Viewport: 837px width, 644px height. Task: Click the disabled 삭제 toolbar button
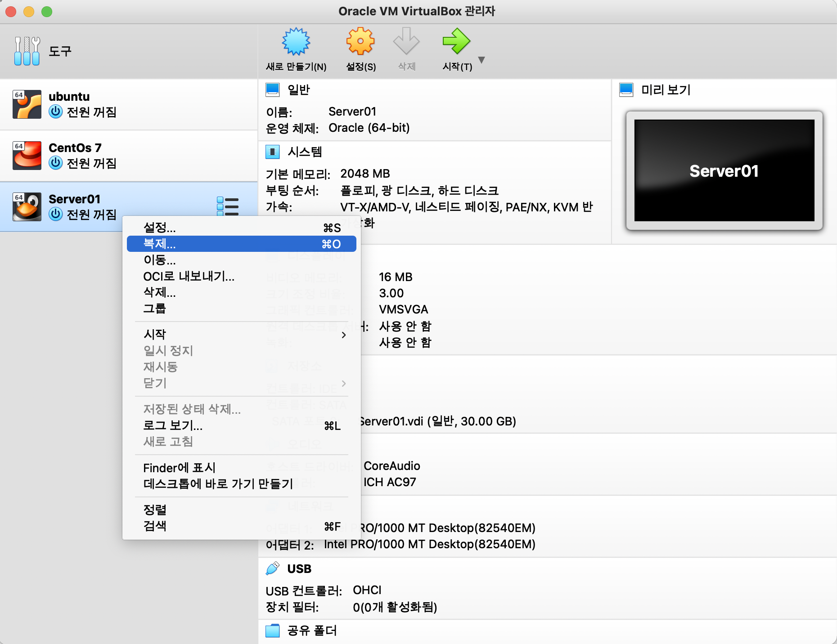(406, 49)
